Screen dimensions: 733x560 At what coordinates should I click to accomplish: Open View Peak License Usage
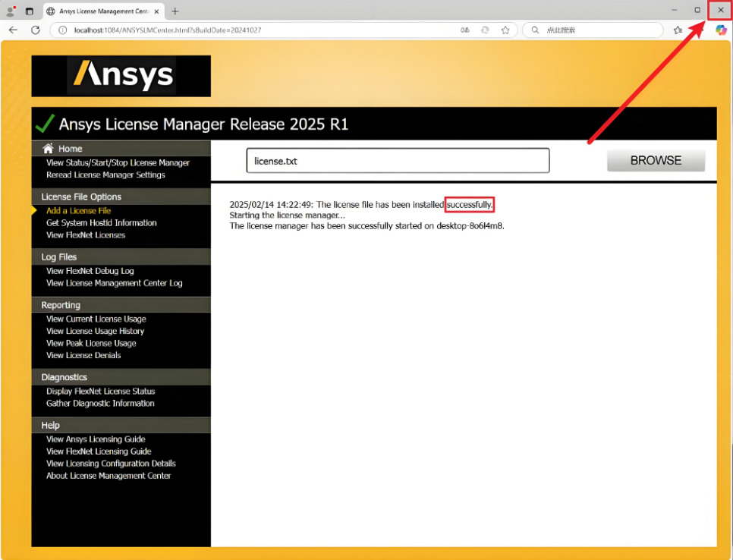point(91,344)
